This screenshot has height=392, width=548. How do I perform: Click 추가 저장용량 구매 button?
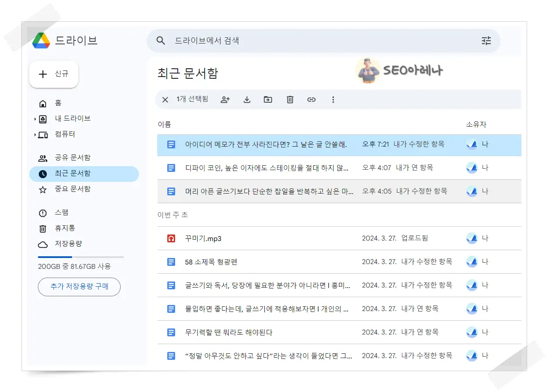[x=79, y=287]
